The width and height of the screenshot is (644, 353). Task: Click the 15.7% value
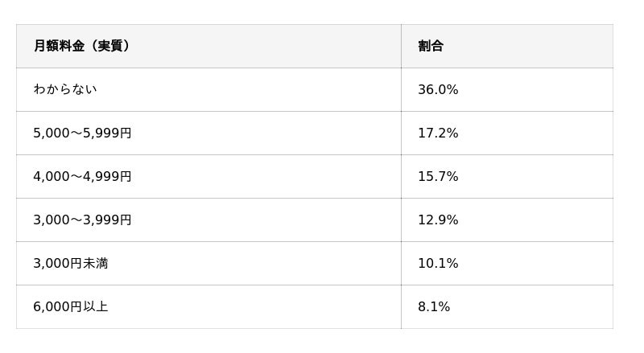tap(438, 177)
